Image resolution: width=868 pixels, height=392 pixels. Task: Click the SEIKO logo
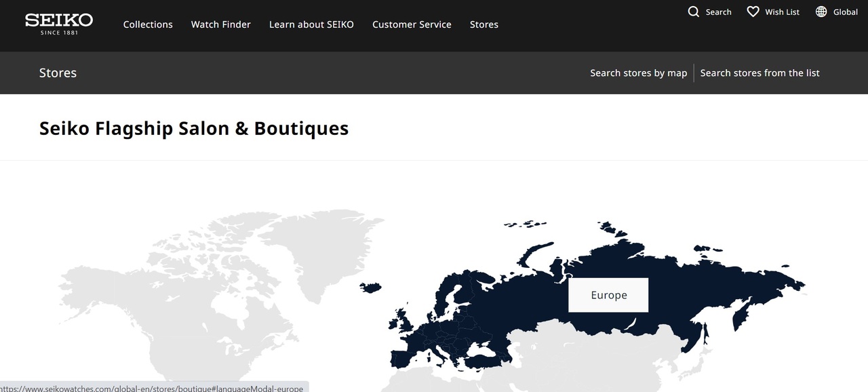(x=59, y=24)
